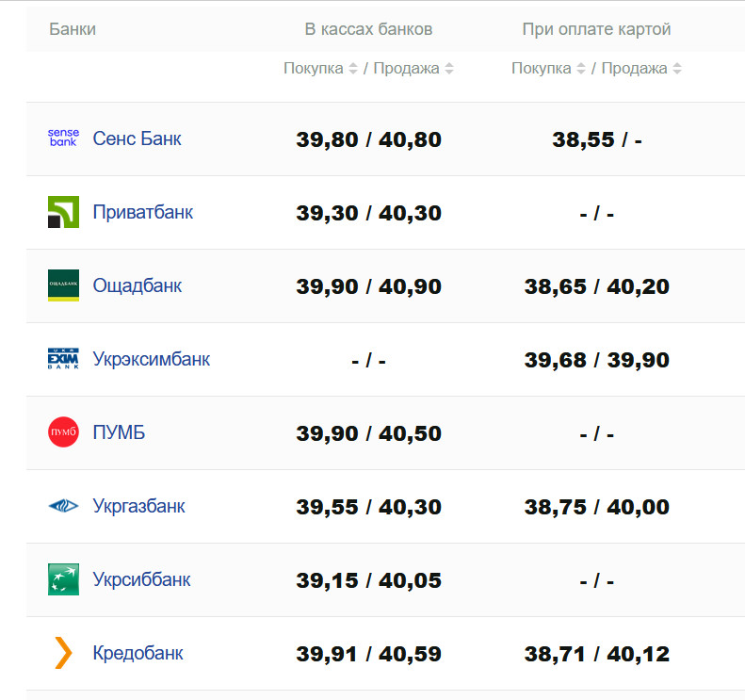The height and width of the screenshot is (700, 745).
Task: Open the Кредобанк link
Action: click(x=139, y=653)
